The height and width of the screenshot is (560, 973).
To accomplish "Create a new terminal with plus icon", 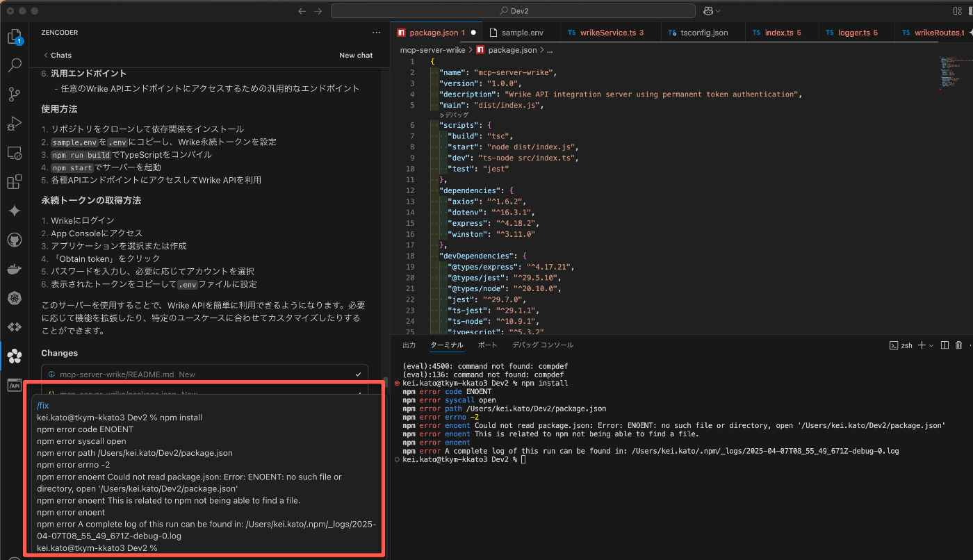I will (922, 345).
